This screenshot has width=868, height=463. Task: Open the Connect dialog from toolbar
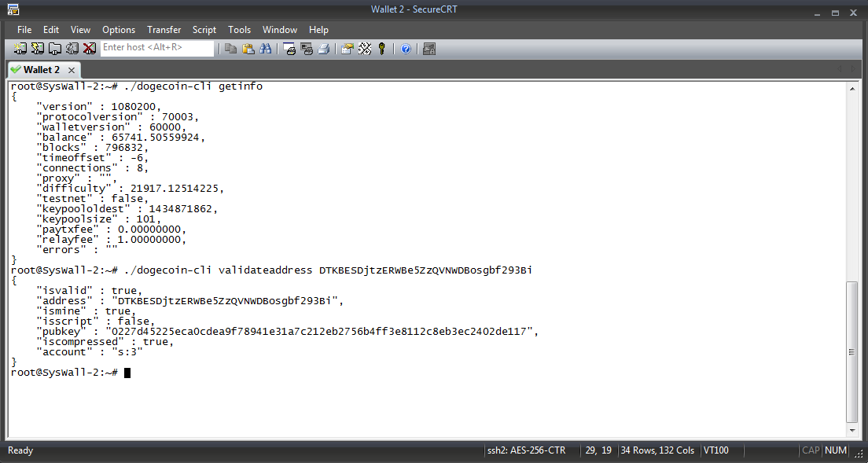tap(20, 49)
